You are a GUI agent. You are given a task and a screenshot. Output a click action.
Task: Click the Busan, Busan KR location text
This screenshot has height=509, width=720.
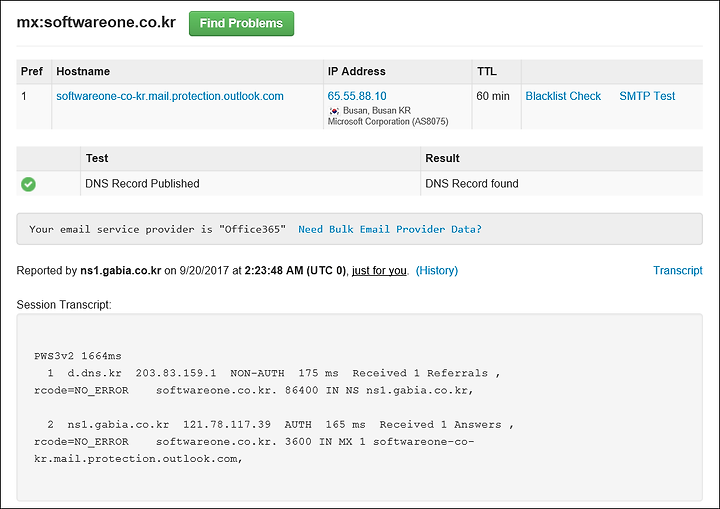377,111
